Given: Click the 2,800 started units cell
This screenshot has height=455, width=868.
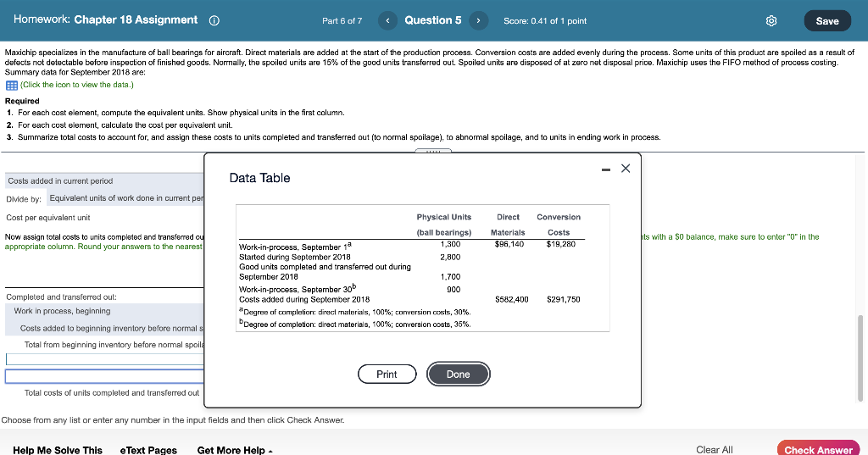Looking at the screenshot, I should click(450, 257).
